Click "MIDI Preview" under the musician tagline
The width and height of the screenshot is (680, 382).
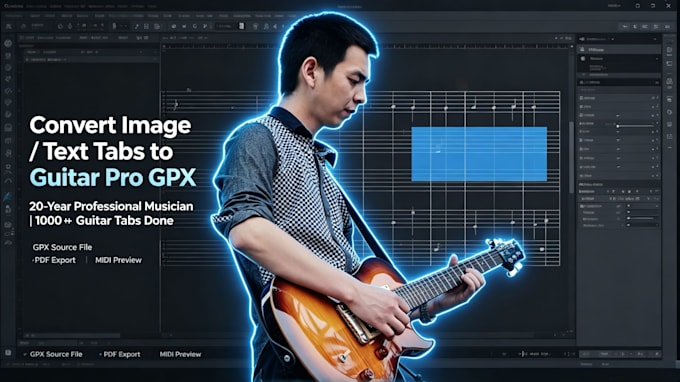point(118,260)
